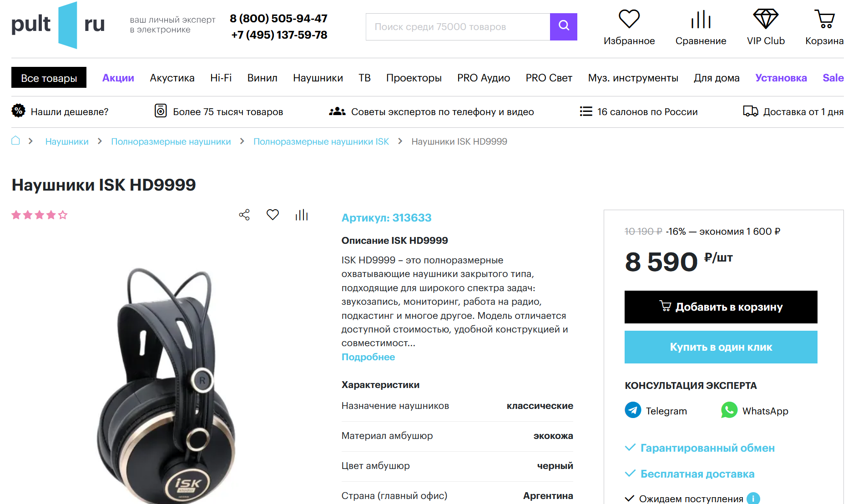The image size is (848, 504).
Task: Click the star rating under product title
Action: point(40,215)
